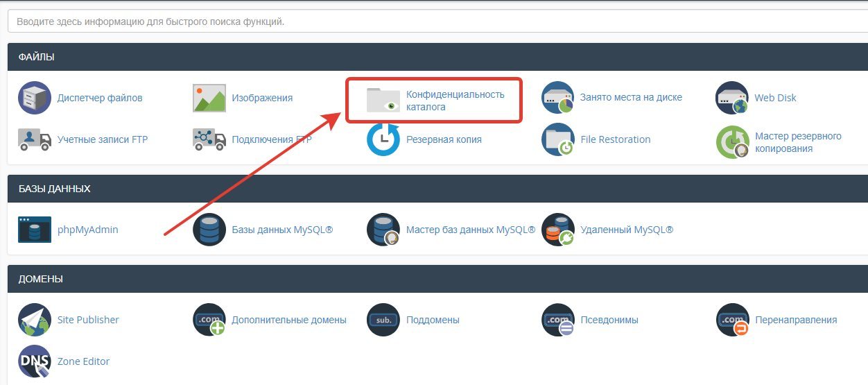Image resolution: width=868 pixels, height=385 pixels.
Task: Open the Псевдонимы text link
Action: point(609,320)
